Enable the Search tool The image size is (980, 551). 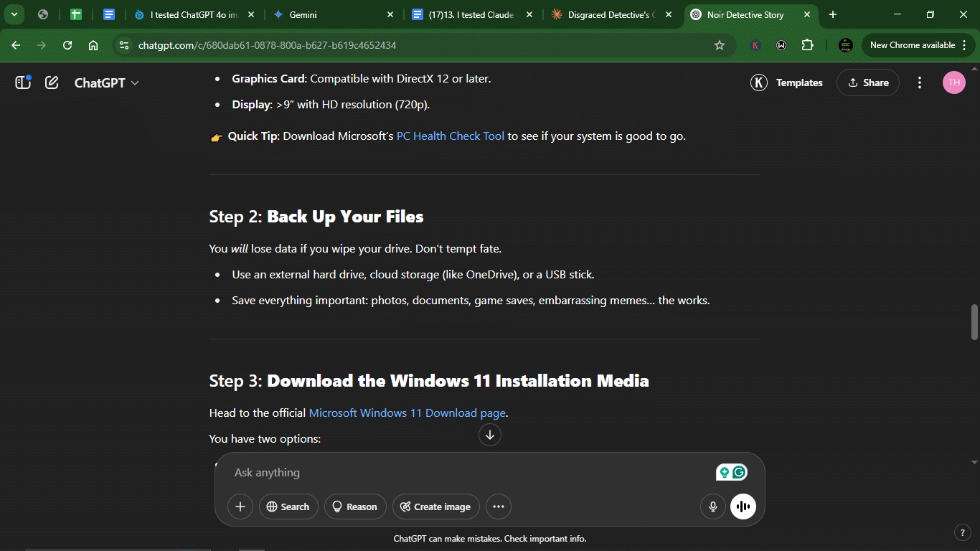pos(288,507)
